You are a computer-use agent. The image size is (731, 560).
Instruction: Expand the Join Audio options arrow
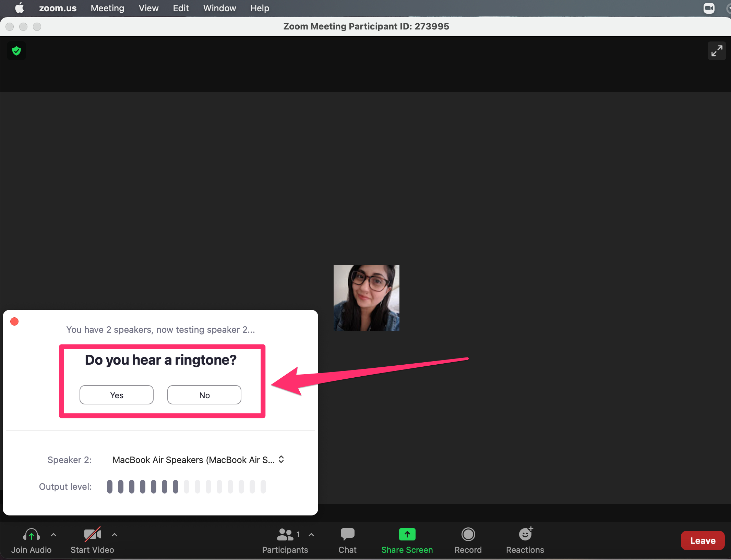click(x=57, y=538)
